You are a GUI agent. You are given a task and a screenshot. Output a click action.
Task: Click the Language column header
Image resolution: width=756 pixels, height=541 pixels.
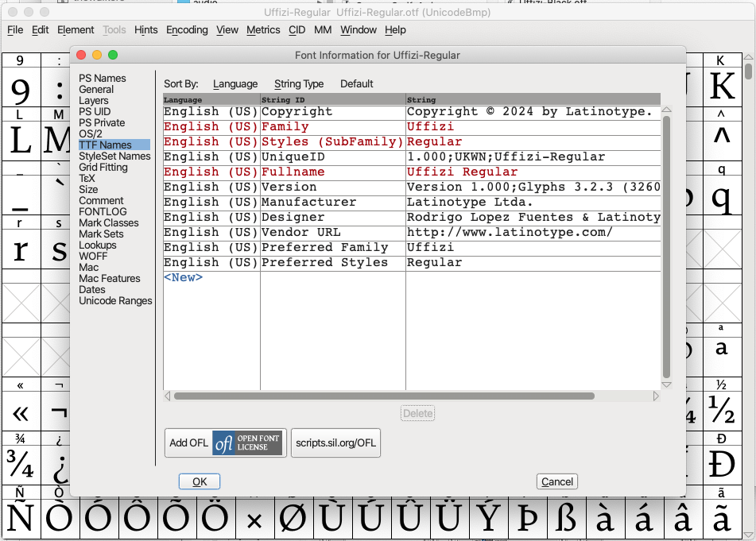coord(211,100)
